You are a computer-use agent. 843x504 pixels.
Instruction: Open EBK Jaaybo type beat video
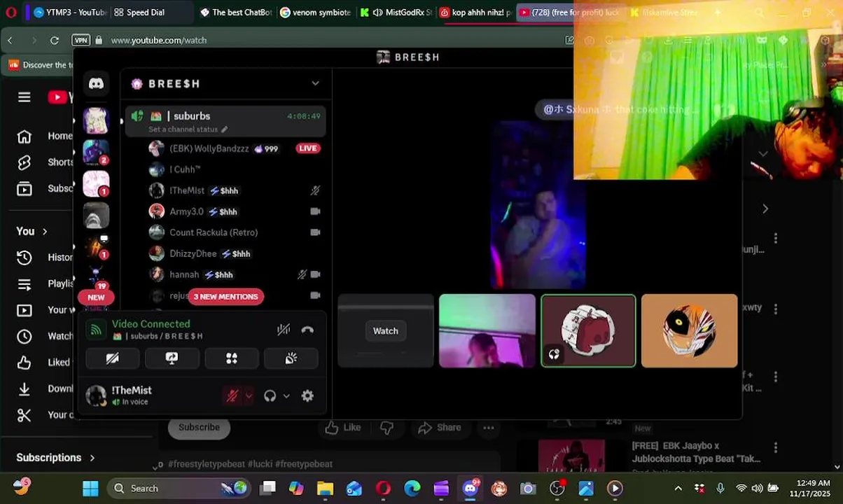click(696, 452)
